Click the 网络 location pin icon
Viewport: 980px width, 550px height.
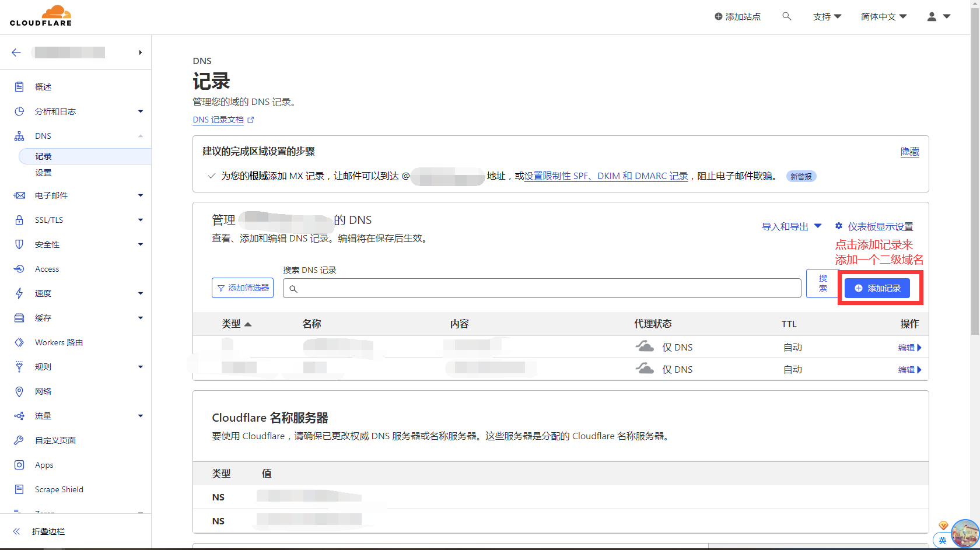pyautogui.click(x=19, y=391)
